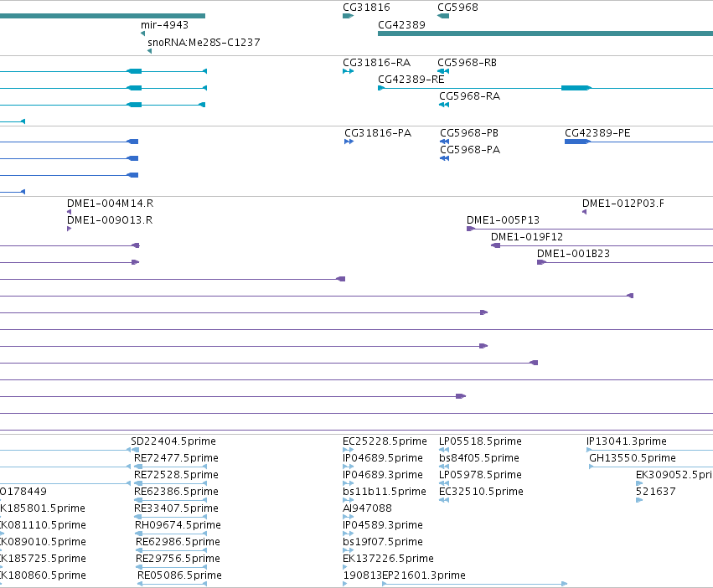Viewport: 713px width, 588px height.
Task: Click the RE62986.5prime EST label
Action: [178, 542]
